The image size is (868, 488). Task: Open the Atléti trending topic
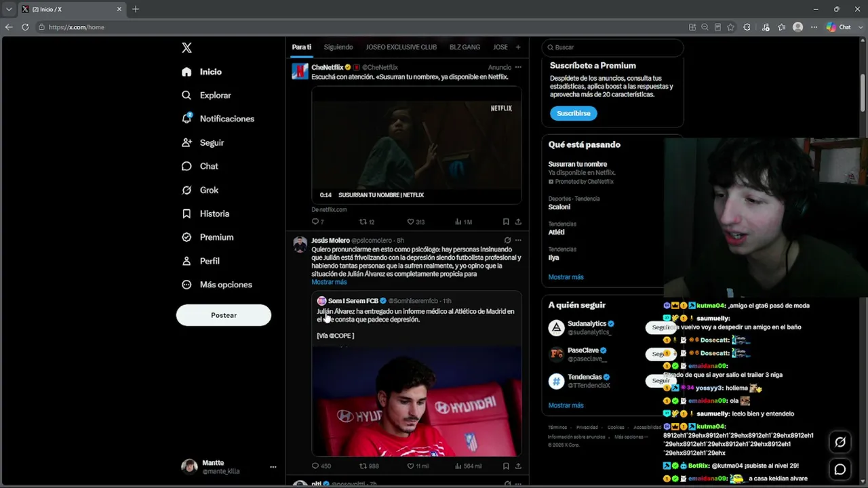tap(556, 232)
